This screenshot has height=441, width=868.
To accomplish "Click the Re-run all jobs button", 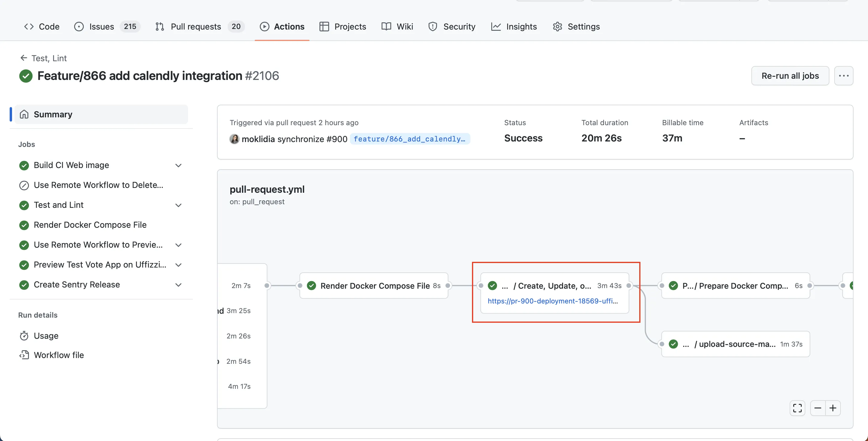I will tap(790, 75).
